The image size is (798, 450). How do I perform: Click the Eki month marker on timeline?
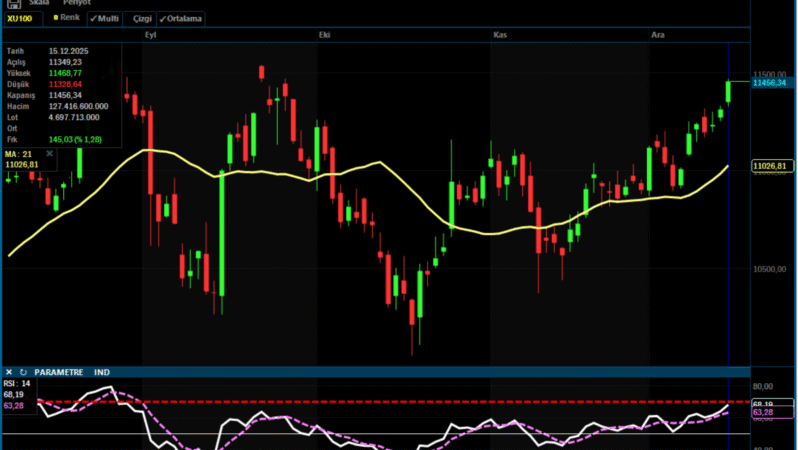[324, 35]
